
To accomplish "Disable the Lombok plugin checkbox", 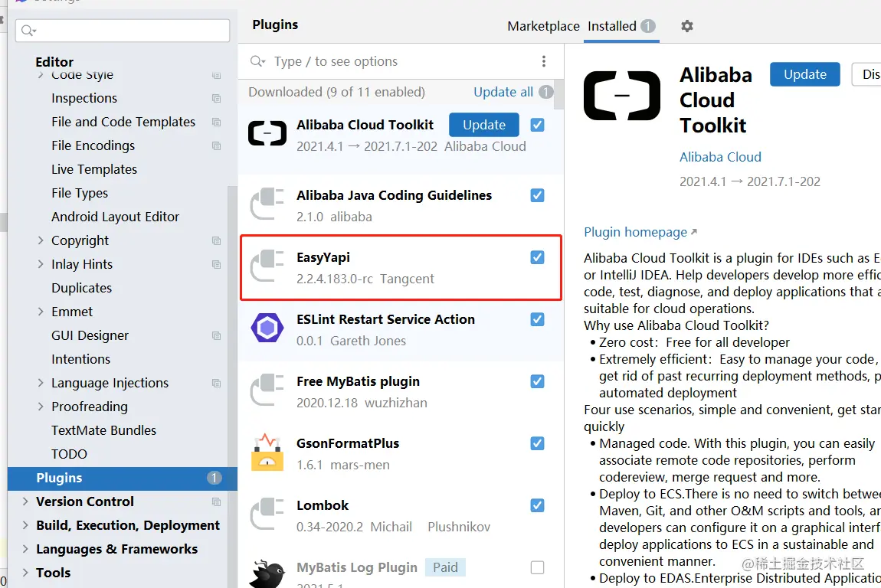I will pyautogui.click(x=537, y=505).
